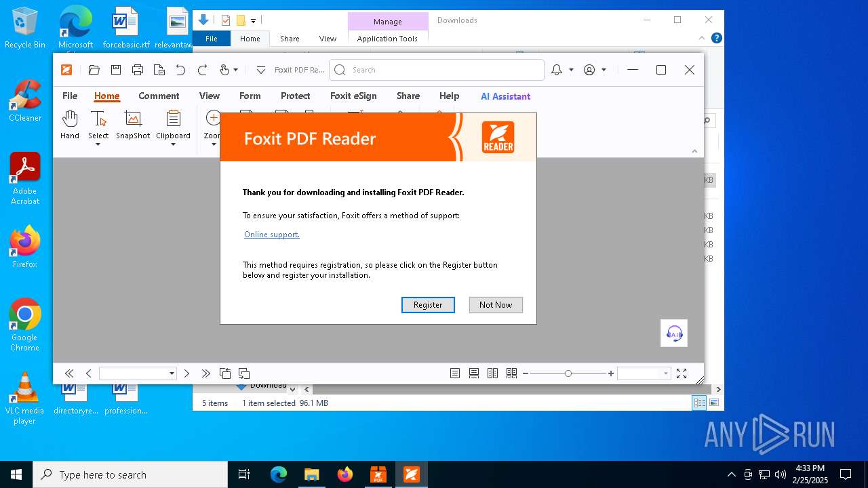The width and height of the screenshot is (868, 488).
Task: Follow the Online support link
Action: pyautogui.click(x=271, y=235)
